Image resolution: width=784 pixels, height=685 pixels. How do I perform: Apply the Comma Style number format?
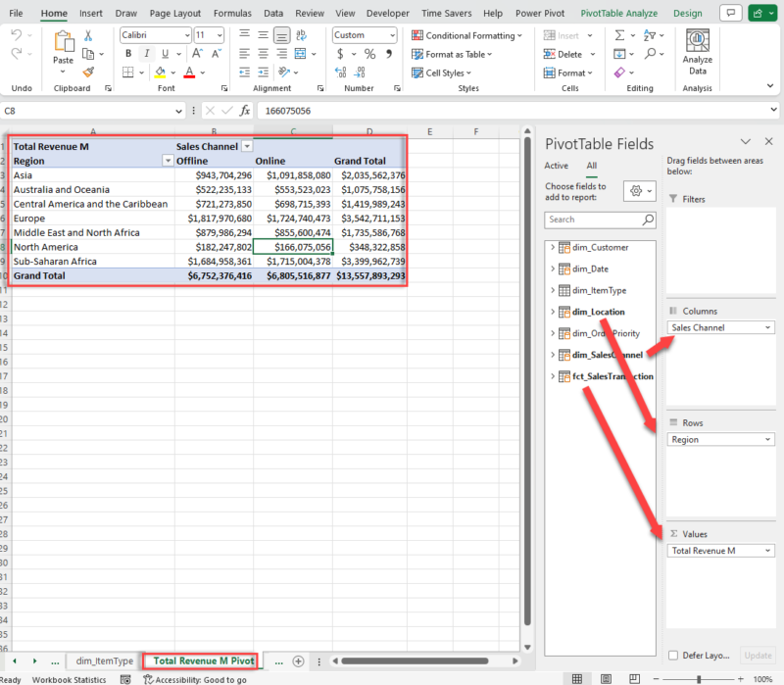[x=388, y=54]
